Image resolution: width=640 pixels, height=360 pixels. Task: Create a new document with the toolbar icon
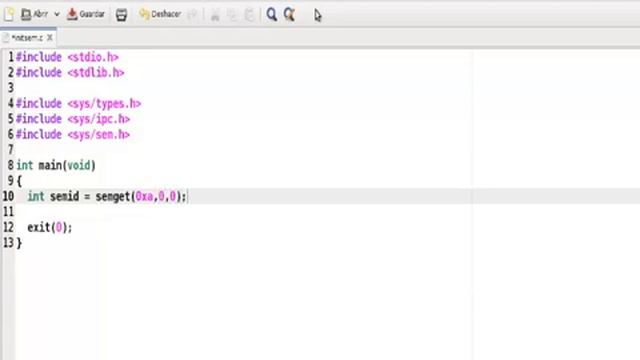click(9, 15)
